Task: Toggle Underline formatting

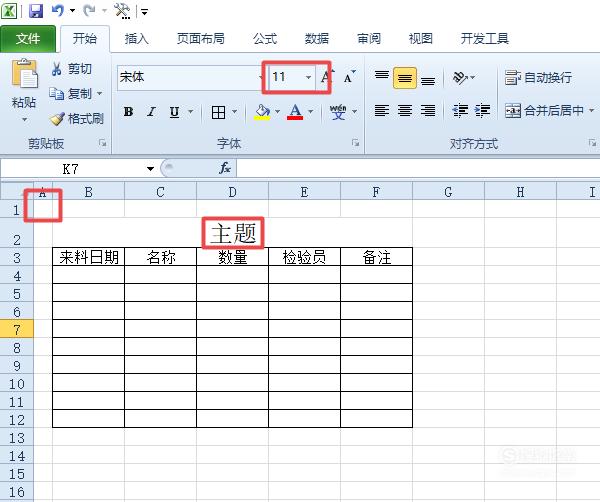Action: coord(174,112)
